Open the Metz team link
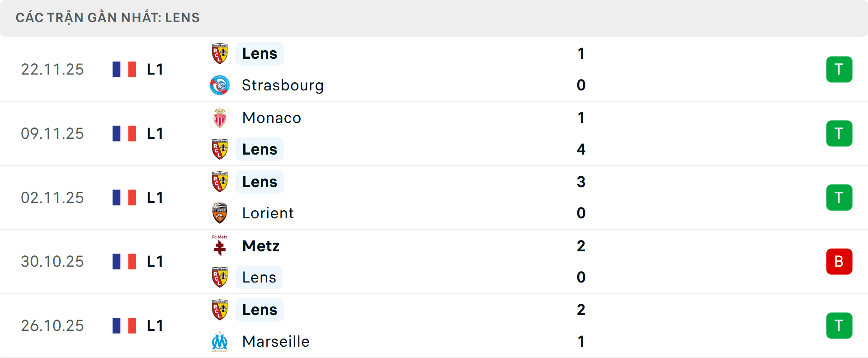The width and height of the screenshot is (868, 358). (261, 246)
